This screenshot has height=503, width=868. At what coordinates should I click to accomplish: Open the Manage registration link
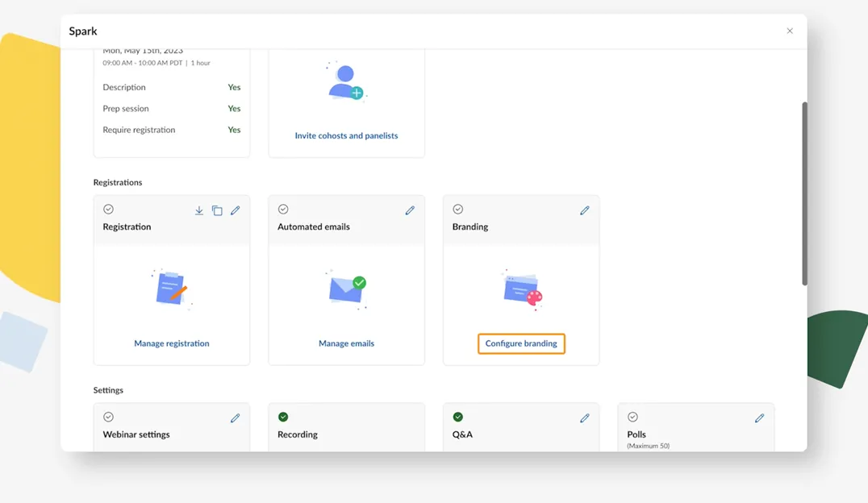pos(172,343)
